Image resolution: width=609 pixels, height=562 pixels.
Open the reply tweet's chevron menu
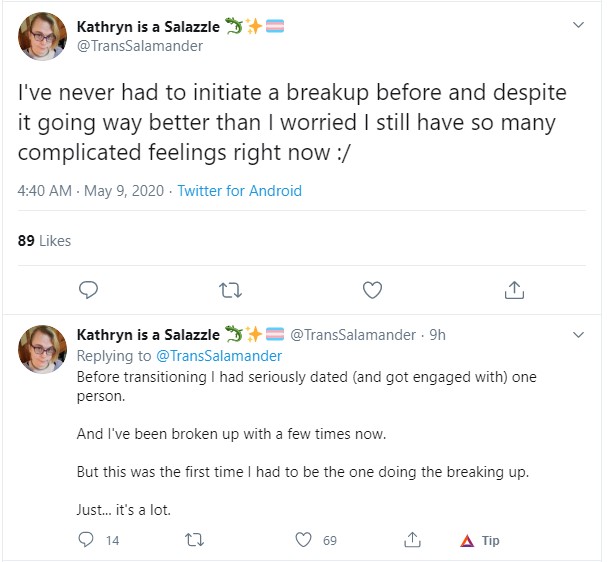tap(578, 334)
